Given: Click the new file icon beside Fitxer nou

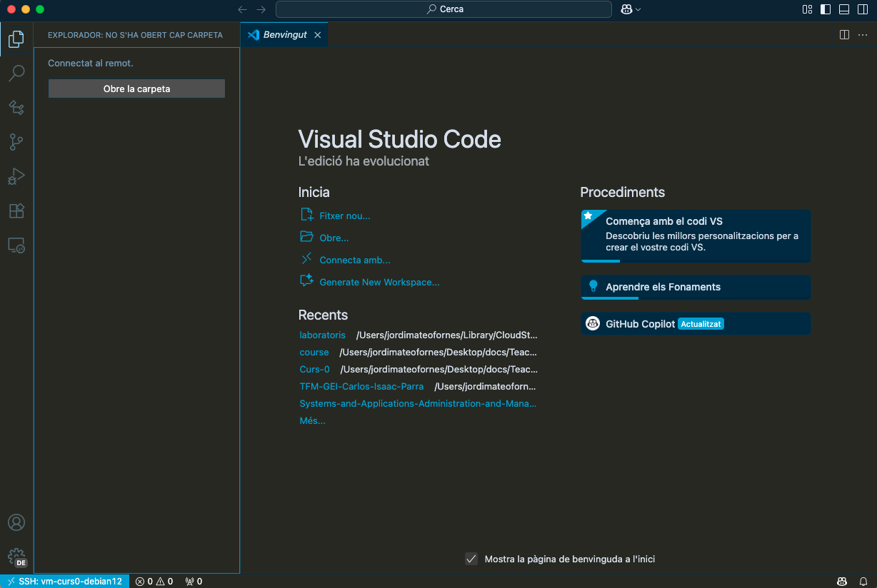Looking at the screenshot, I should (307, 215).
